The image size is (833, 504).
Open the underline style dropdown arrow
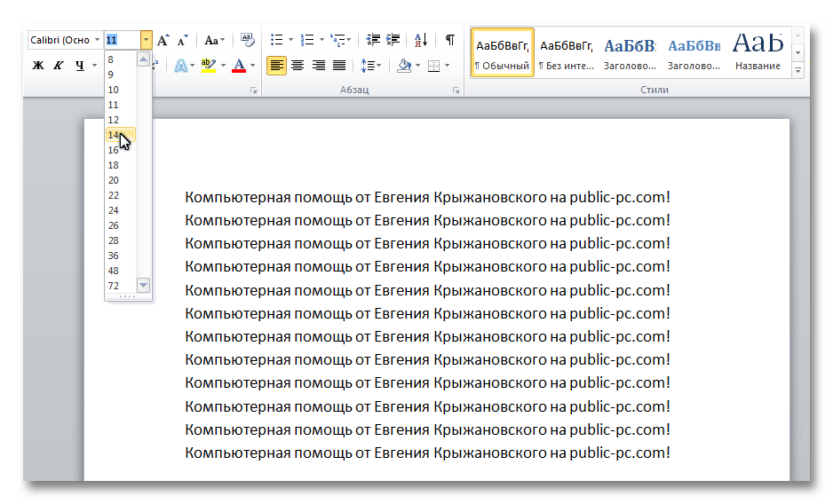point(94,66)
